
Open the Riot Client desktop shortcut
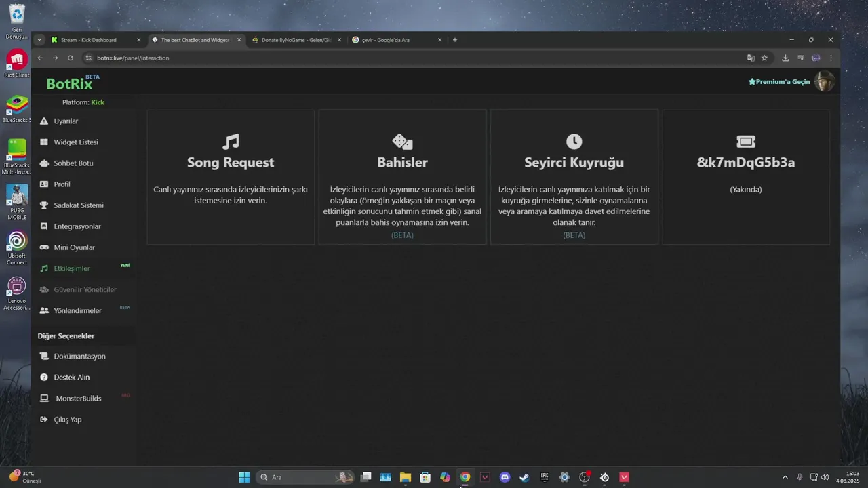tap(17, 64)
